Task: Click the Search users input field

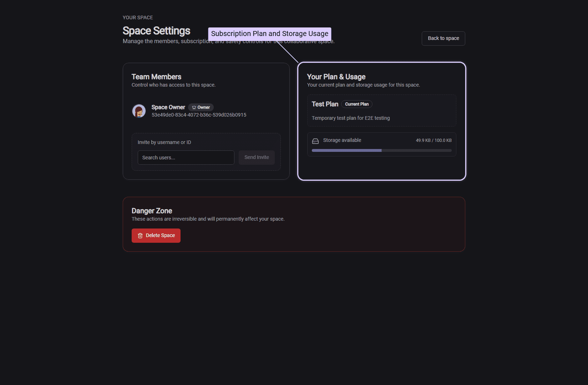Action: 186,157
